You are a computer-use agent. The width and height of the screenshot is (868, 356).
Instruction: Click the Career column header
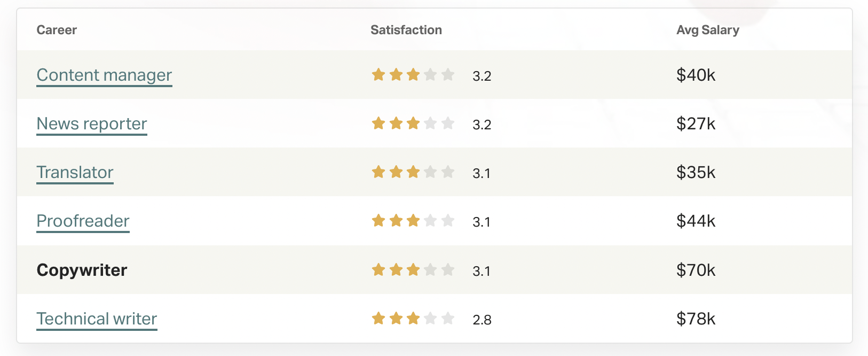[57, 30]
